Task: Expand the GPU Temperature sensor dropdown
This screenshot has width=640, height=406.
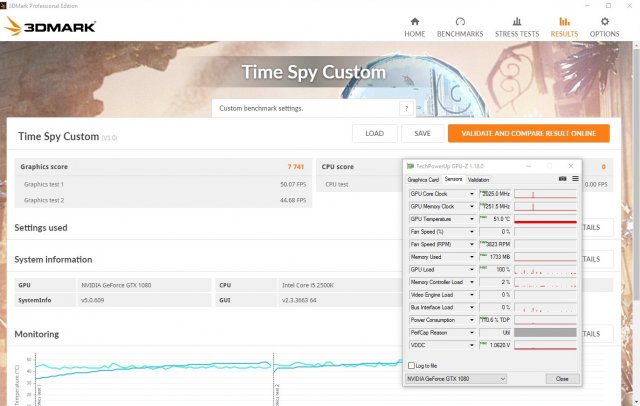Action: click(473, 218)
